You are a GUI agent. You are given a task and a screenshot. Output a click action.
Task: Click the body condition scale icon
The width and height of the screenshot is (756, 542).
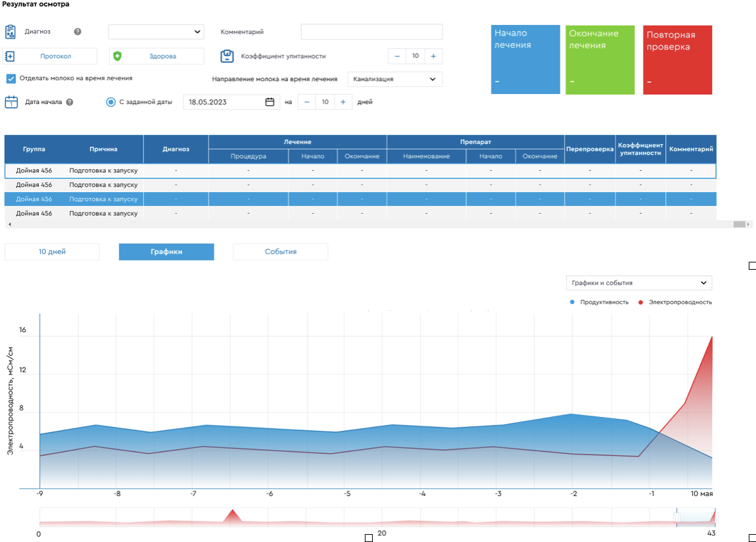[x=227, y=56]
